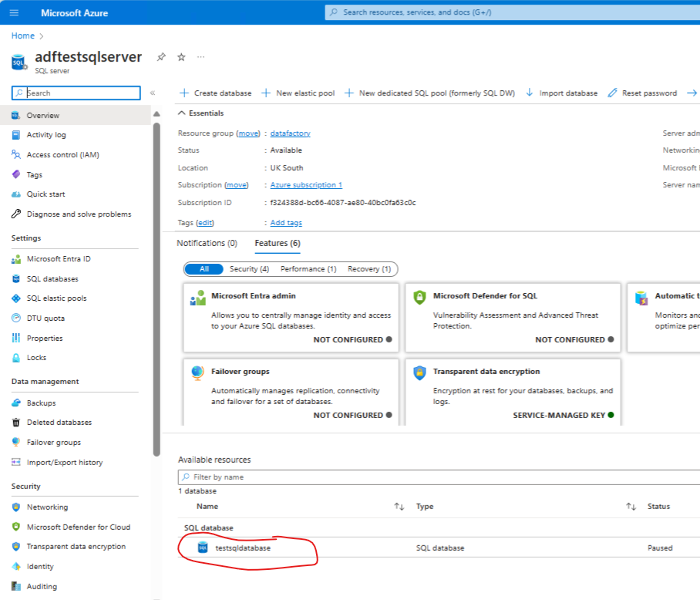Click the Paused status cell
Screen dimensions: 700x600
click(660, 548)
